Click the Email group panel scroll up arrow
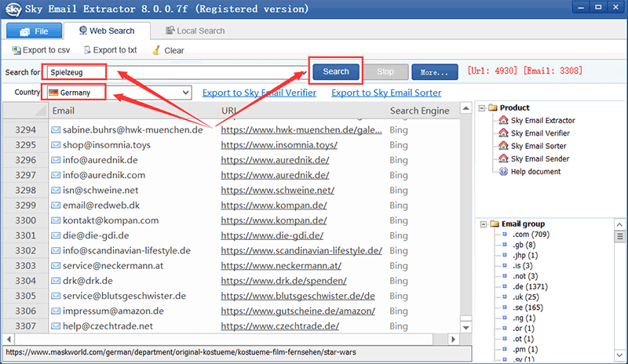This screenshot has height=364, width=628. pos(619,224)
